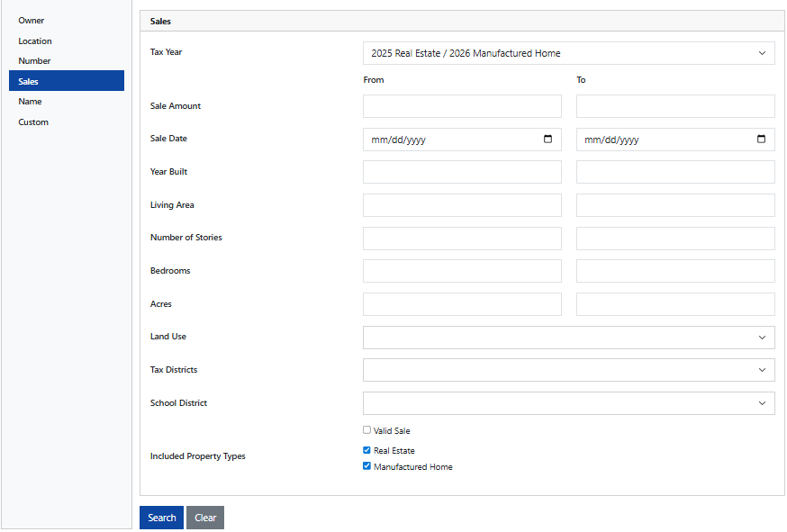
Task: Click the Year Built To field
Action: coord(675,172)
